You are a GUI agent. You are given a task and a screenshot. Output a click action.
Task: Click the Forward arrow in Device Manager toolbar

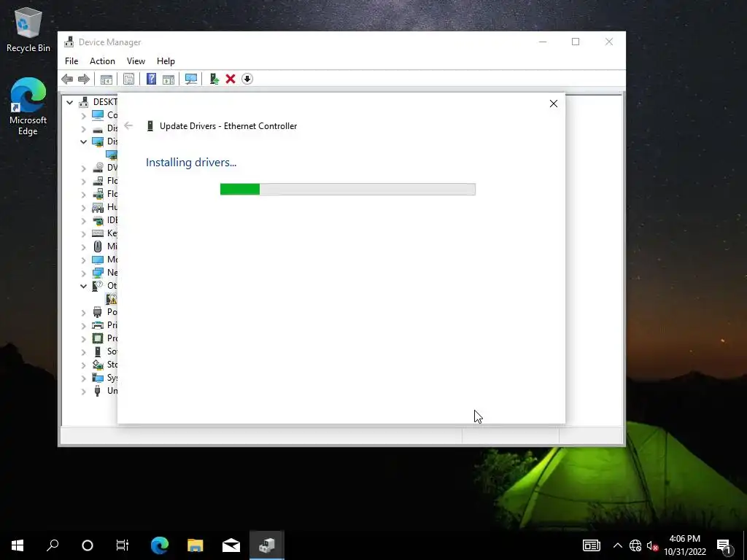pyautogui.click(x=84, y=79)
